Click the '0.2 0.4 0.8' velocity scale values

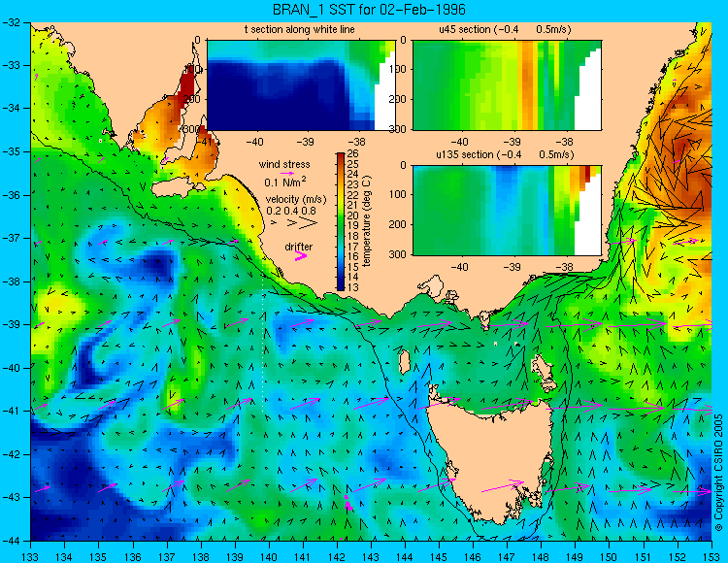(x=291, y=211)
